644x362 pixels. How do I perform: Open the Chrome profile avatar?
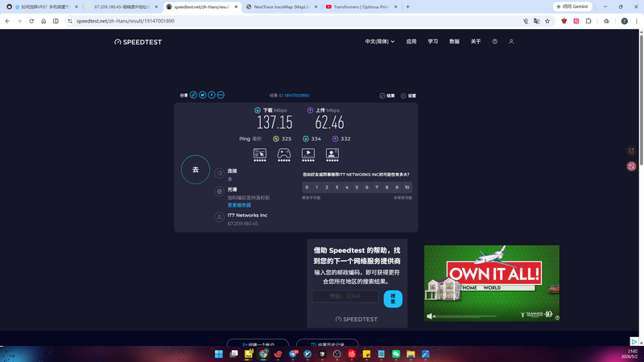625,21
